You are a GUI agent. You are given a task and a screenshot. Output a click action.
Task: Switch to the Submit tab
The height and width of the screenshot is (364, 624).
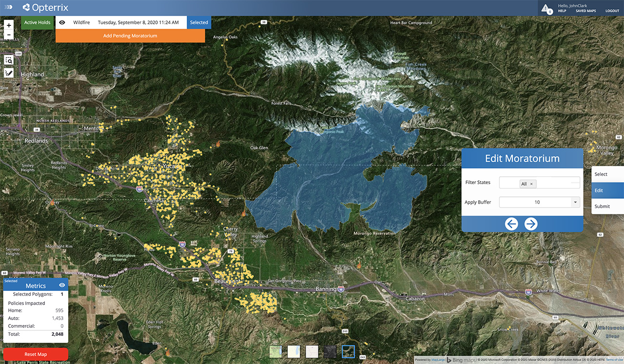[607, 206]
